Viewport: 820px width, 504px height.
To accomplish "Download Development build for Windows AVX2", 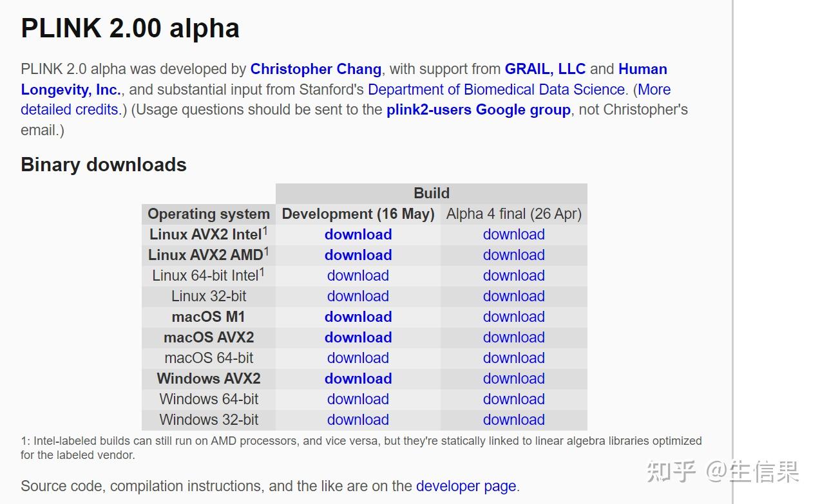I will (358, 379).
